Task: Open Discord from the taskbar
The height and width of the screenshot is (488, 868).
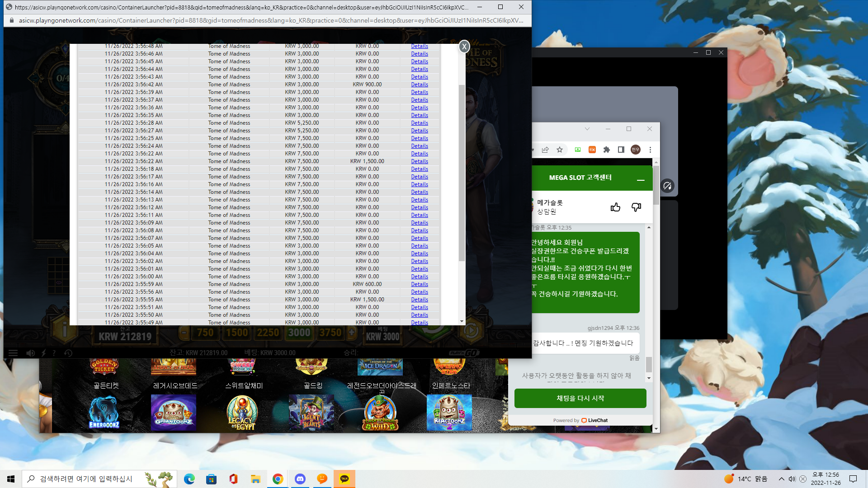Action: 300,479
